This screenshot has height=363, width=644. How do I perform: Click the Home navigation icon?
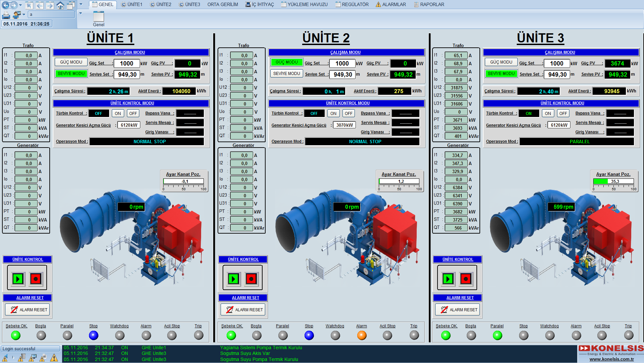click(60, 5)
